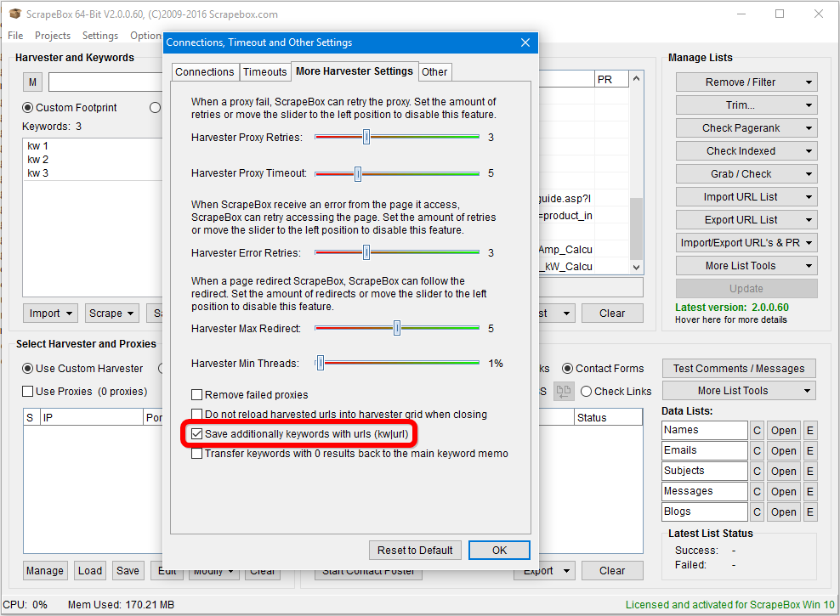
Task: Close the Connections settings dialog
Action: pyautogui.click(x=525, y=42)
